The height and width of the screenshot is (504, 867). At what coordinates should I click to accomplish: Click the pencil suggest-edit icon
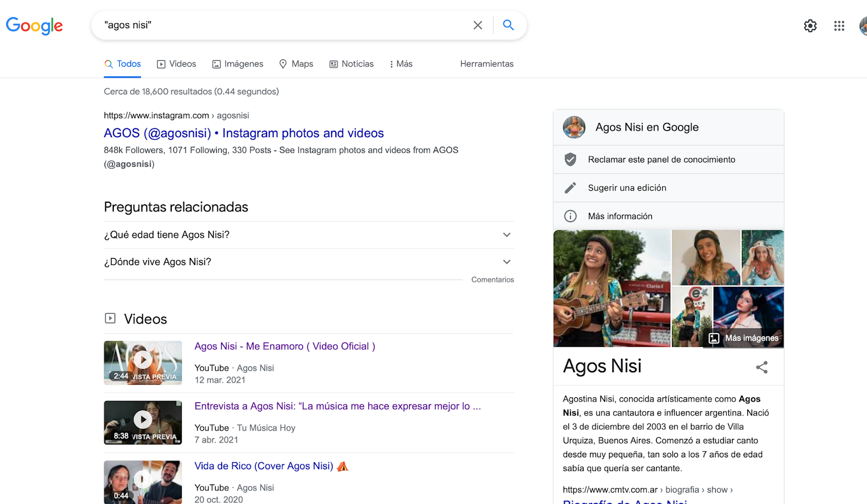pos(570,188)
